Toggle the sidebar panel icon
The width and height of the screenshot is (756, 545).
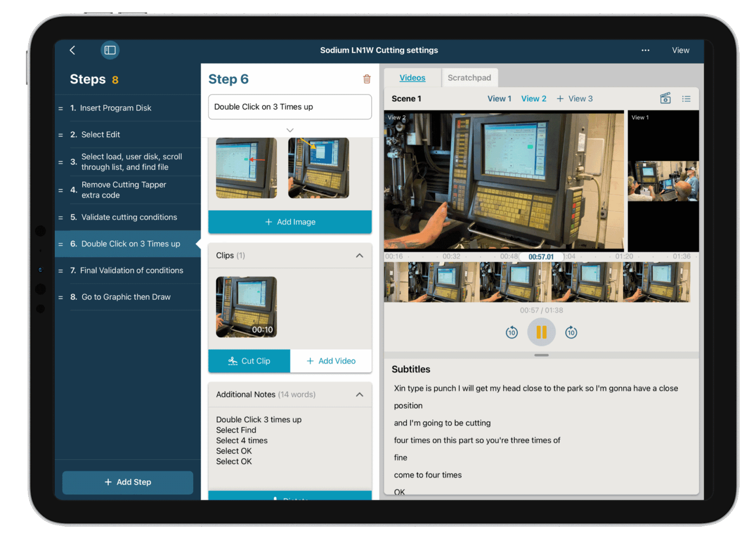pos(110,50)
